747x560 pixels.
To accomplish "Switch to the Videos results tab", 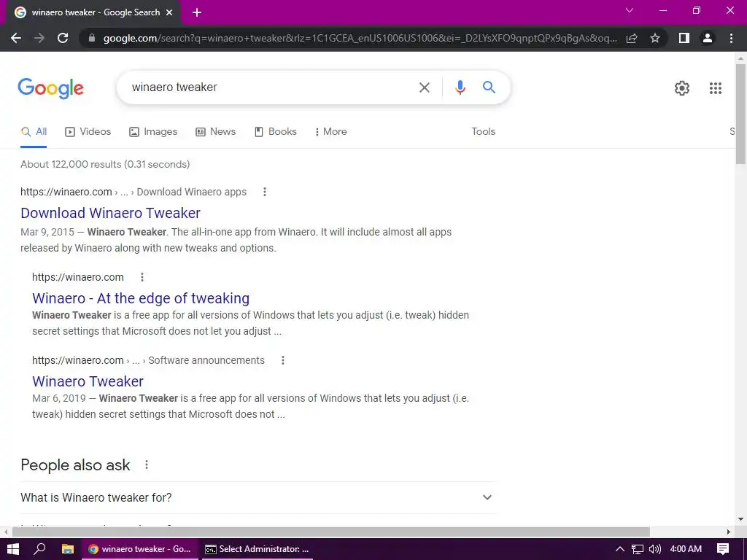I will (x=88, y=132).
